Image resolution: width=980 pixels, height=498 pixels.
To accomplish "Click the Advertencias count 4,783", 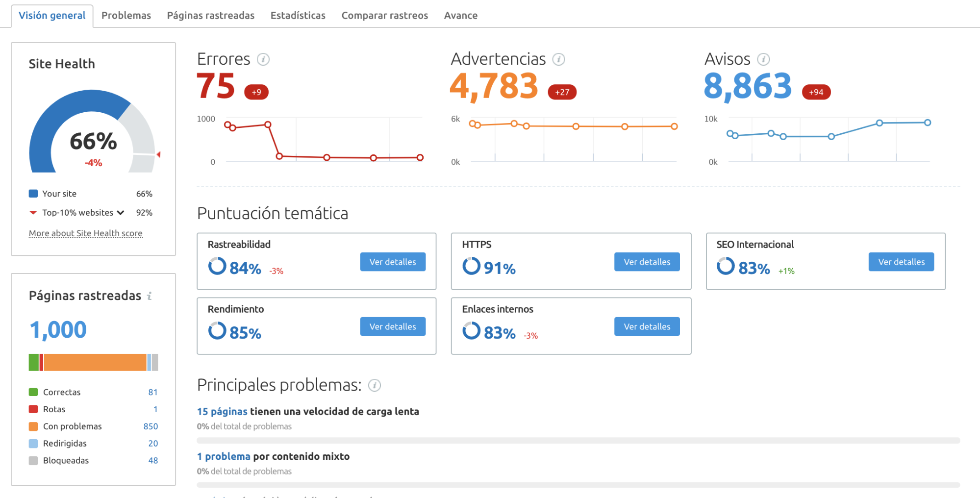I will 494,87.
